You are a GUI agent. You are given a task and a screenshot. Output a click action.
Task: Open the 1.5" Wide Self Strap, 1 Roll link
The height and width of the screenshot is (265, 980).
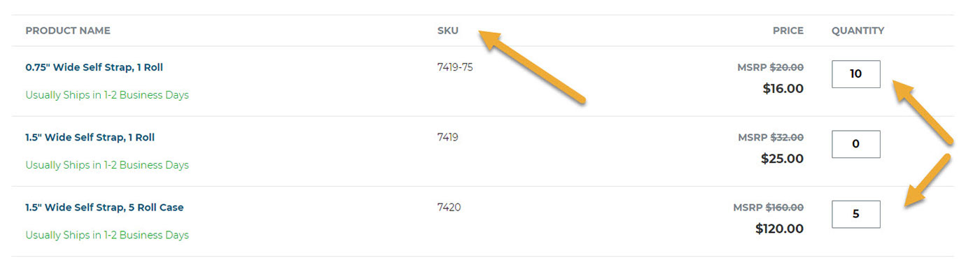(x=90, y=138)
